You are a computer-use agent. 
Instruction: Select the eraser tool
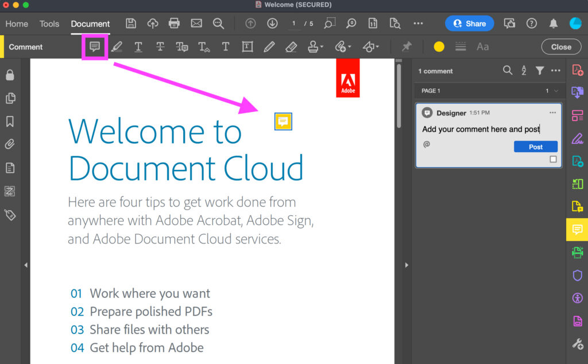click(291, 47)
